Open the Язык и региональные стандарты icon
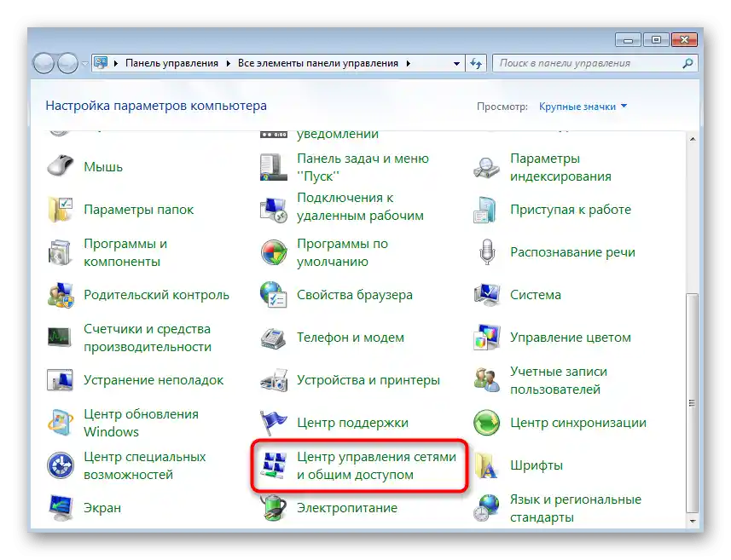This screenshot has width=731, height=560. [x=486, y=508]
